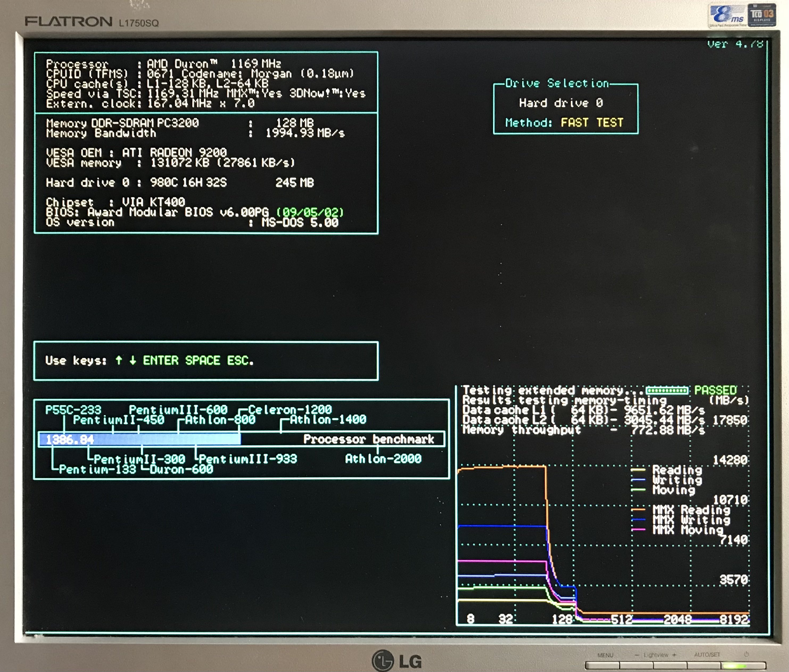The height and width of the screenshot is (672, 789).
Task: Click the ENTER key hint text
Action: 161,360
